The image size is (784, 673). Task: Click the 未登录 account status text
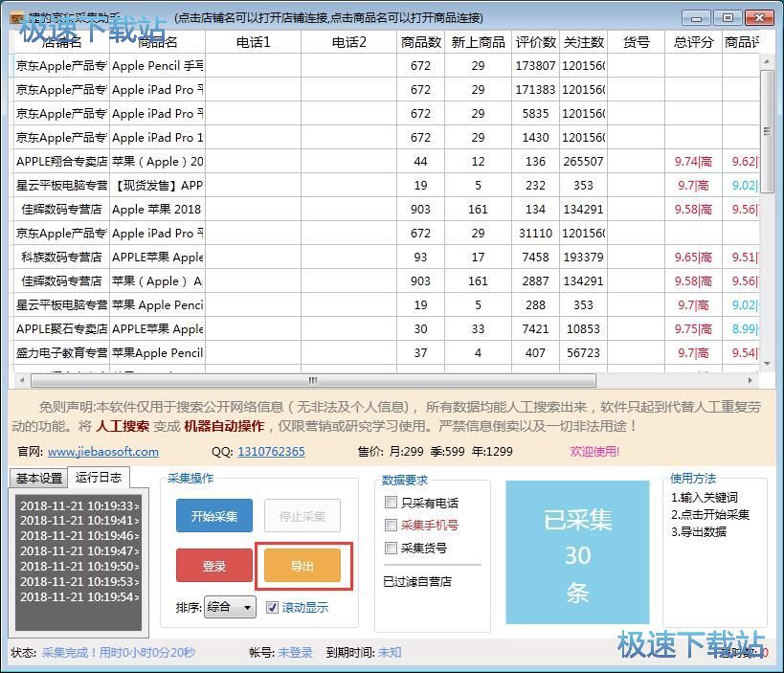point(295,653)
